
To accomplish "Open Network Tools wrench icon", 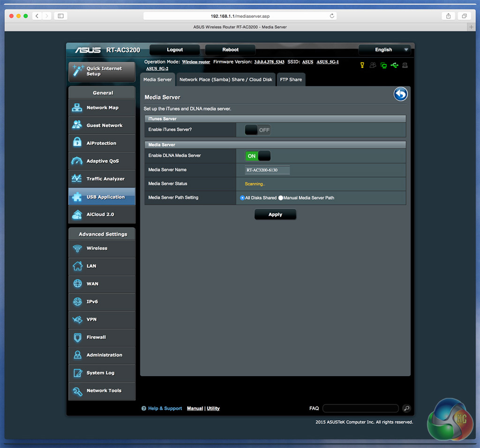I will tap(77, 391).
